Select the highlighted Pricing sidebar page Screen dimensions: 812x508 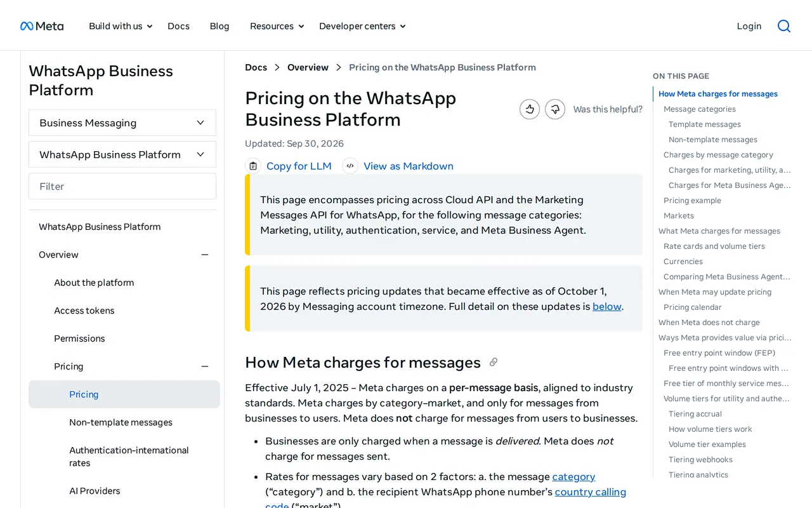[124, 394]
